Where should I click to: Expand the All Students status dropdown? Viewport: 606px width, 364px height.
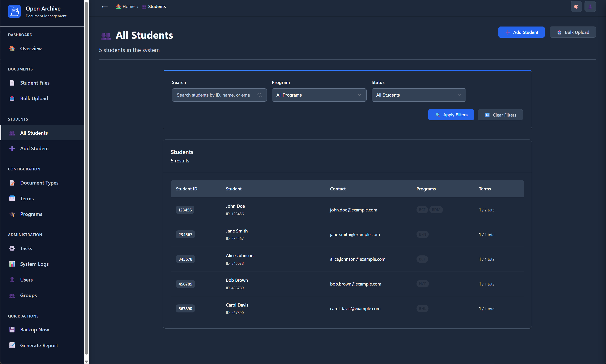[x=419, y=95]
